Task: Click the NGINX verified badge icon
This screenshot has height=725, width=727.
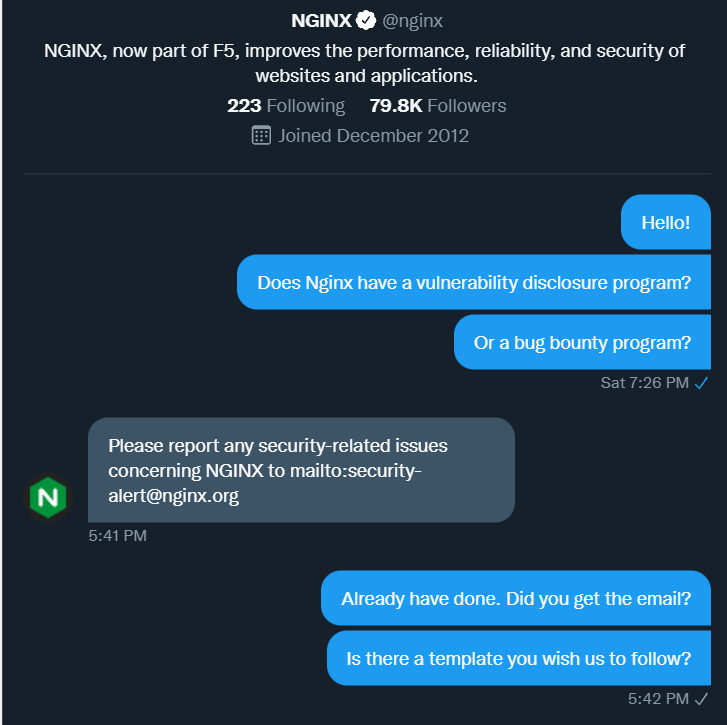Action: 367,20
